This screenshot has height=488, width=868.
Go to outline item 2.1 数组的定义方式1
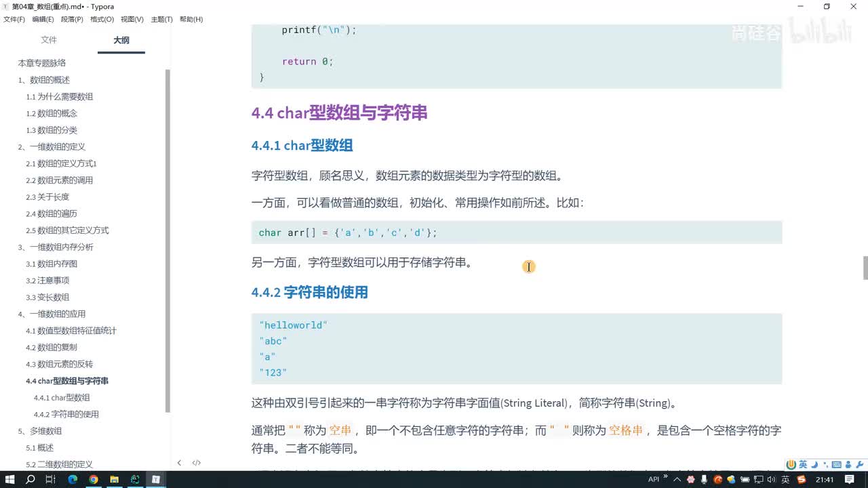61,163
